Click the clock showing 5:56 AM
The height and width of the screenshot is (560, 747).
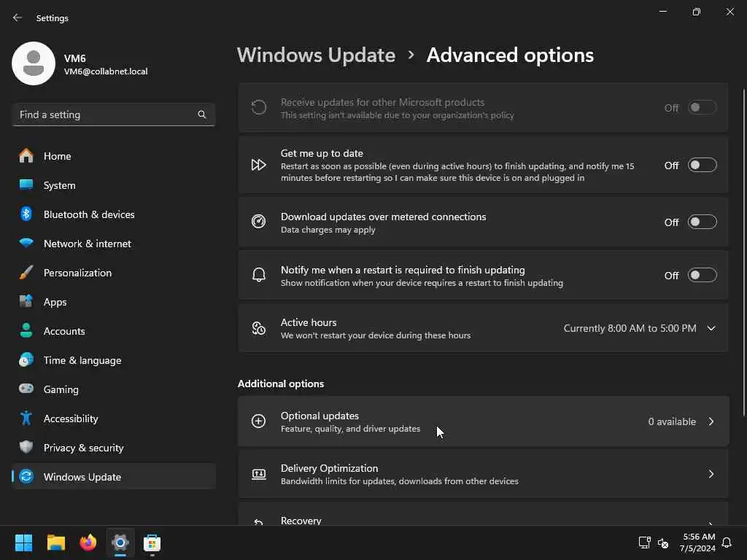pyautogui.click(x=699, y=537)
